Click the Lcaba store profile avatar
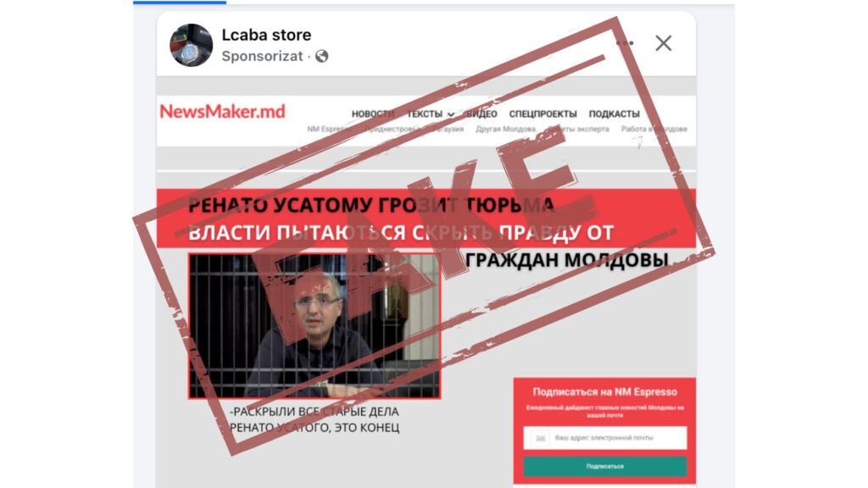The height and width of the screenshot is (488, 868). point(191,45)
